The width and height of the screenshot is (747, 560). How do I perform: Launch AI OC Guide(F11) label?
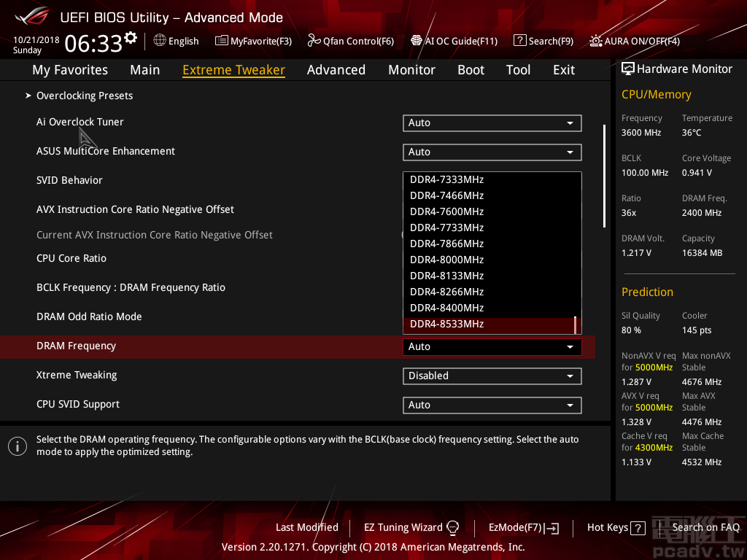[461, 41]
